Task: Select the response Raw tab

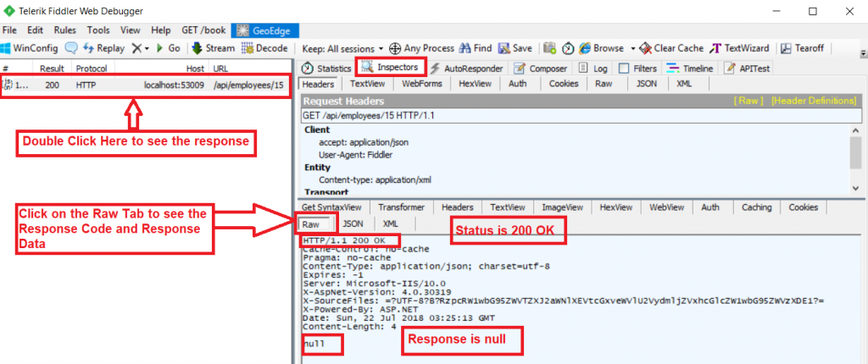Action: point(311,223)
